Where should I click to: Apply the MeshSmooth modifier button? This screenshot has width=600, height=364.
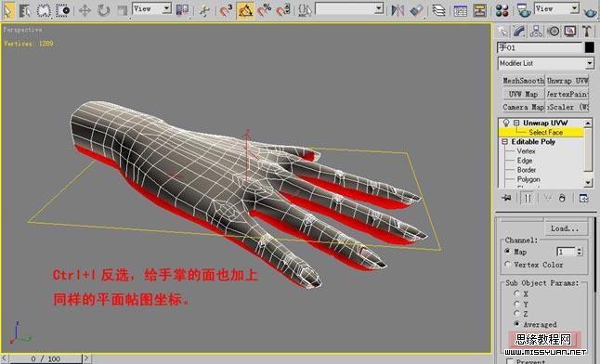point(523,81)
